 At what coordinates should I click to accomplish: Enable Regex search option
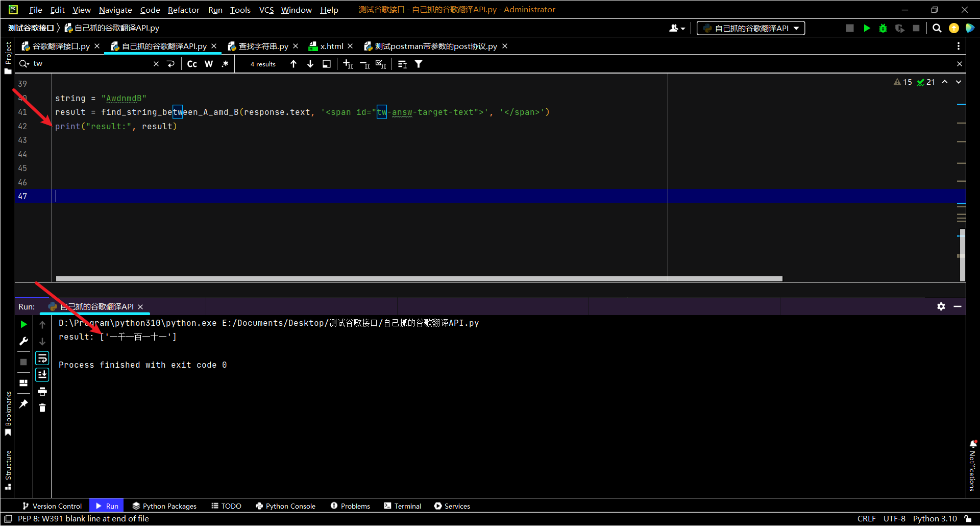[x=225, y=64]
